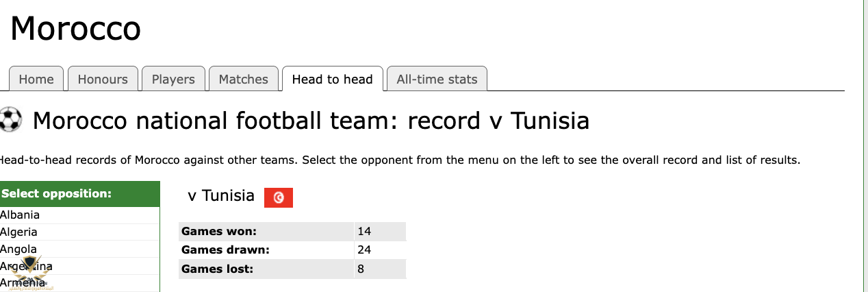The height and width of the screenshot is (292, 868).
Task: Choose Algeria in the opposition menu
Action: pos(79,232)
